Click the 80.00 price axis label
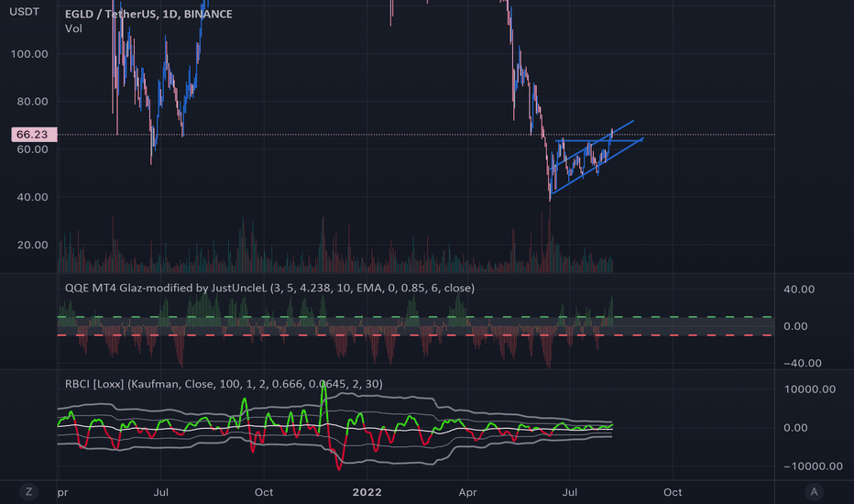 (32, 102)
